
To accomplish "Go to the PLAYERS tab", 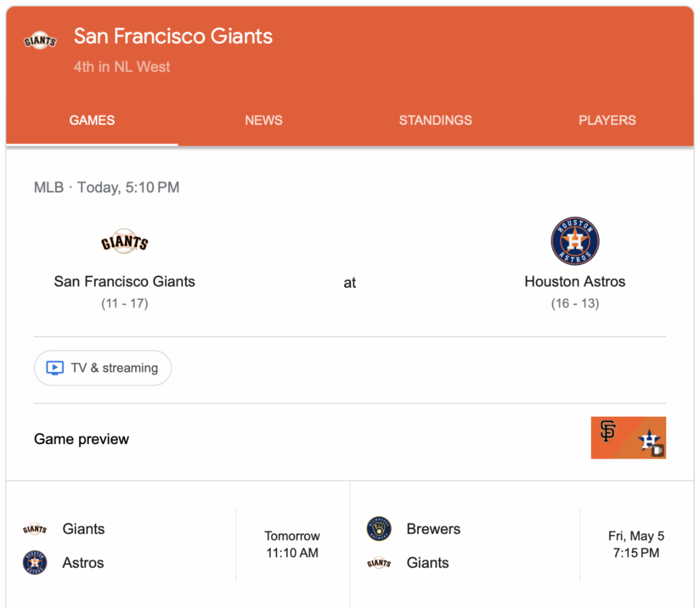I will [607, 120].
